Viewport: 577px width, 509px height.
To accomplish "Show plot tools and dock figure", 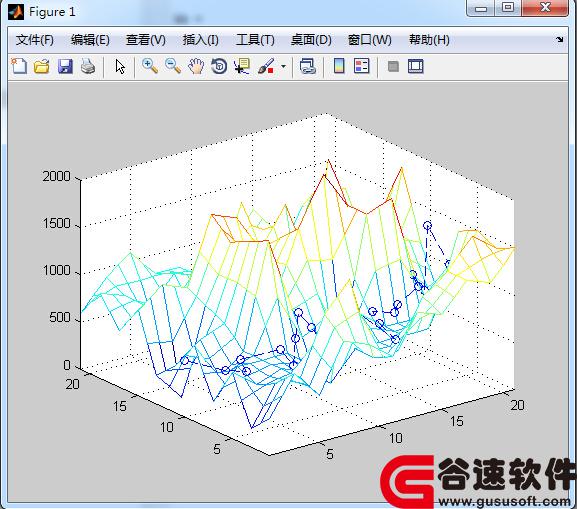I will pyautogui.click(x=416, y=67).
